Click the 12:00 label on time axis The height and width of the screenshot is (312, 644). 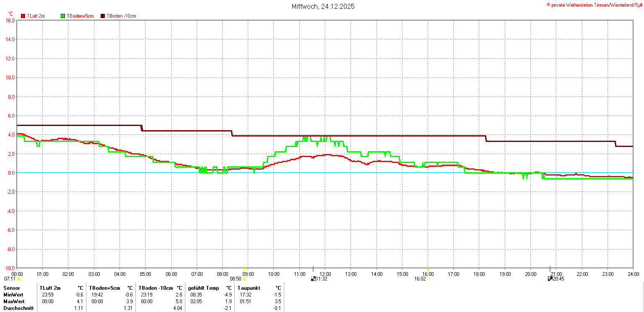pos(325,274)
